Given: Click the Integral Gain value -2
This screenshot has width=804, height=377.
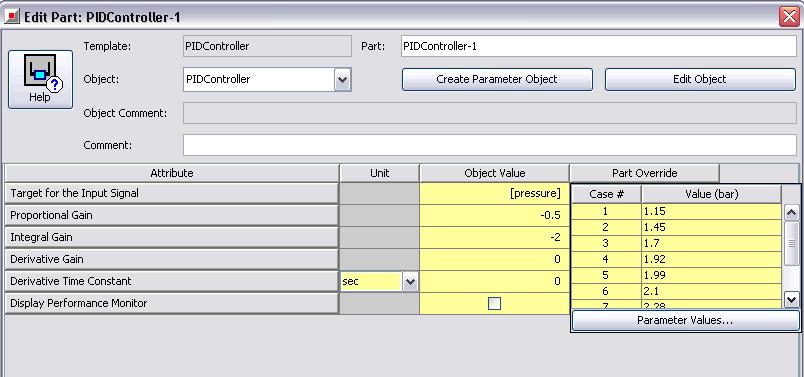Looking at the screenshot, I should [495, 237].
